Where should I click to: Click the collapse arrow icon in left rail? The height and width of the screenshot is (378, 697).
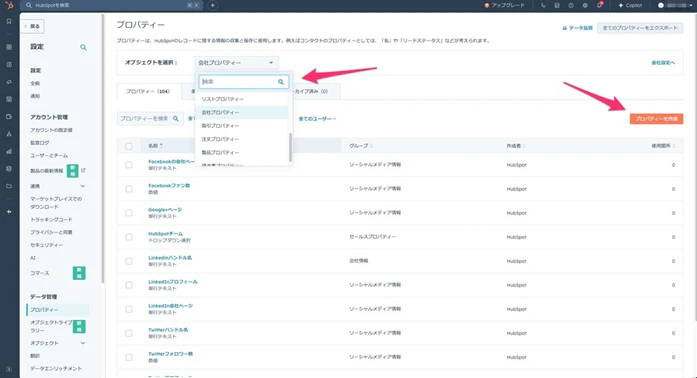(x=9, y=212)
